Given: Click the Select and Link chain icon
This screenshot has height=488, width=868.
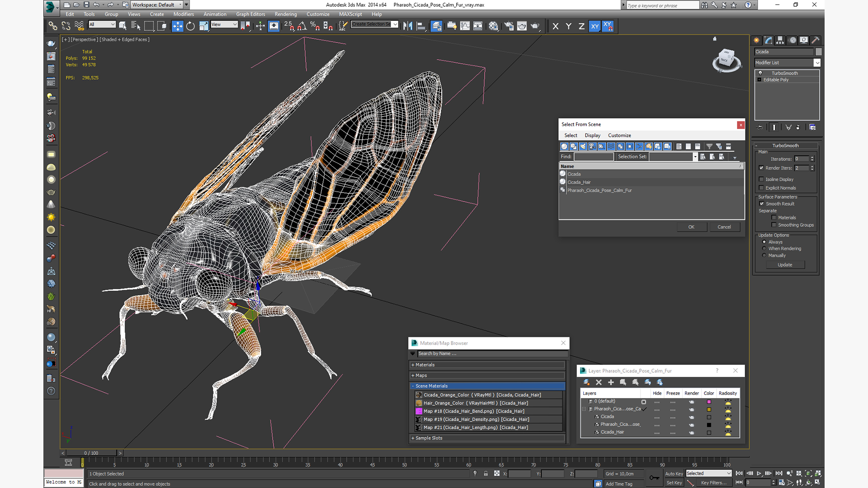Looking at the screenshot, I should pyautogui.click(x=53, y=26).
